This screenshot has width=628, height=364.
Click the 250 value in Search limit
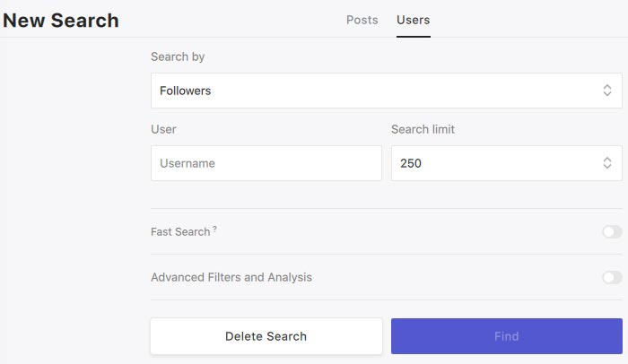pyautogui.click(x=411, y=163)
